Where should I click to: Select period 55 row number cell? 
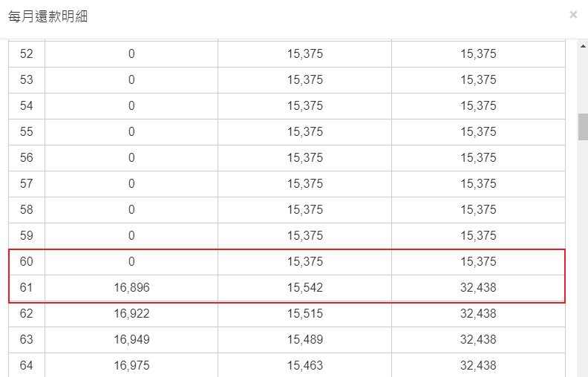tap(27, 132)
